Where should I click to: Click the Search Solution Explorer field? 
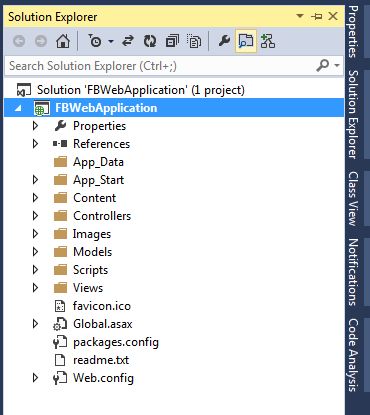point(160,66)
